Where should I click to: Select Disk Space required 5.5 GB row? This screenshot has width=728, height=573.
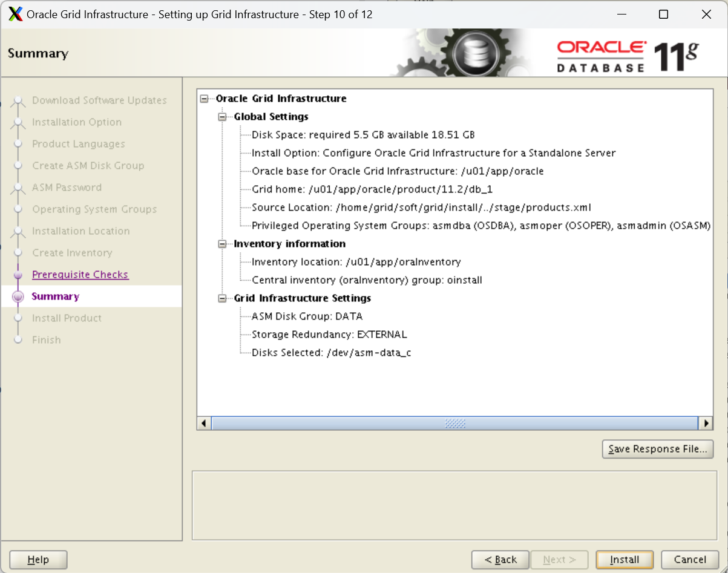[x=363, y=135]
